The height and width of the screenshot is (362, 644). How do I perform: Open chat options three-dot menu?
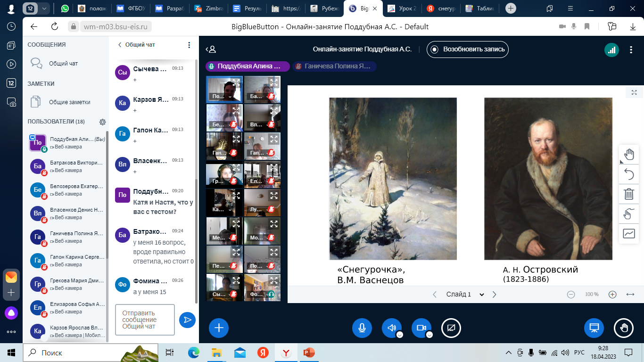click(189, 45)
